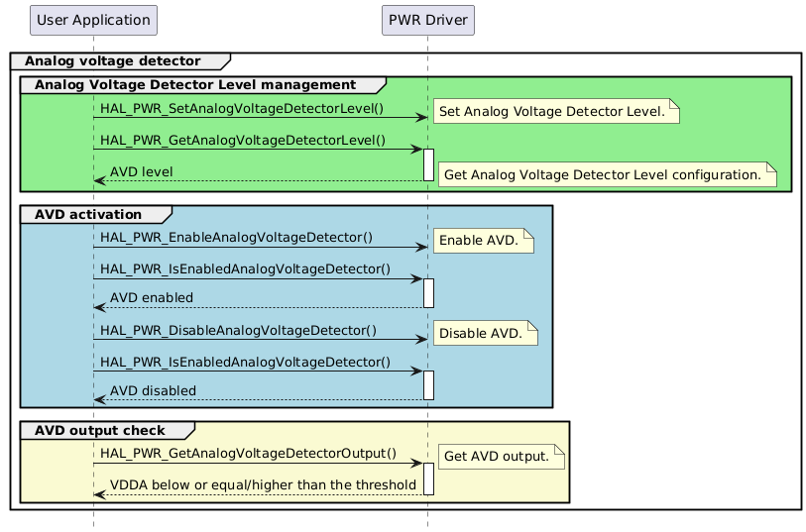
Task: Click the 'AVD enabled' return message
Action: click(152, 298)
